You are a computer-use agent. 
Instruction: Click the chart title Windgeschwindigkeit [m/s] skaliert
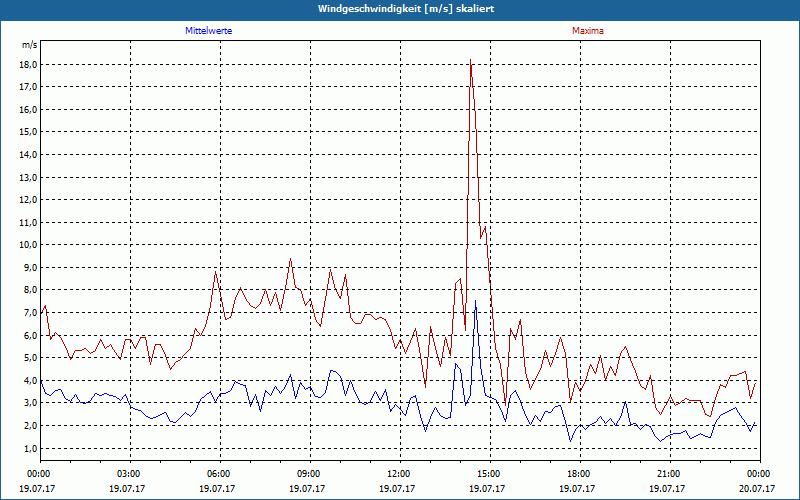click(x=406, y=9)
